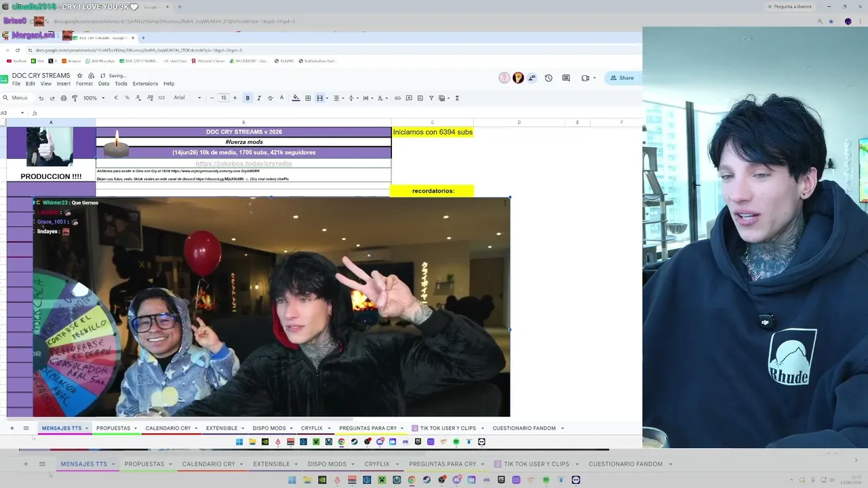Show all sheets list in upper sheet bar
This screenshot has height=488, width=868.
(x=26, y=428)
